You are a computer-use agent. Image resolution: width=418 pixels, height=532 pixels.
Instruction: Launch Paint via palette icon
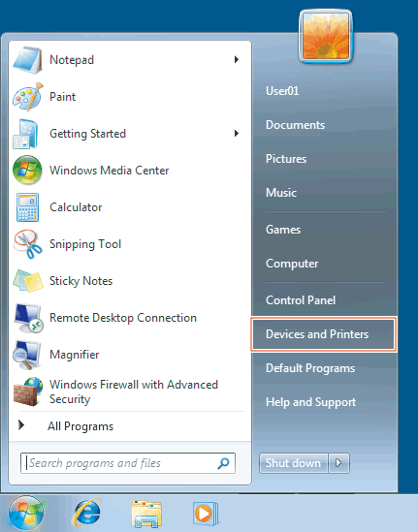click(28, 97)
